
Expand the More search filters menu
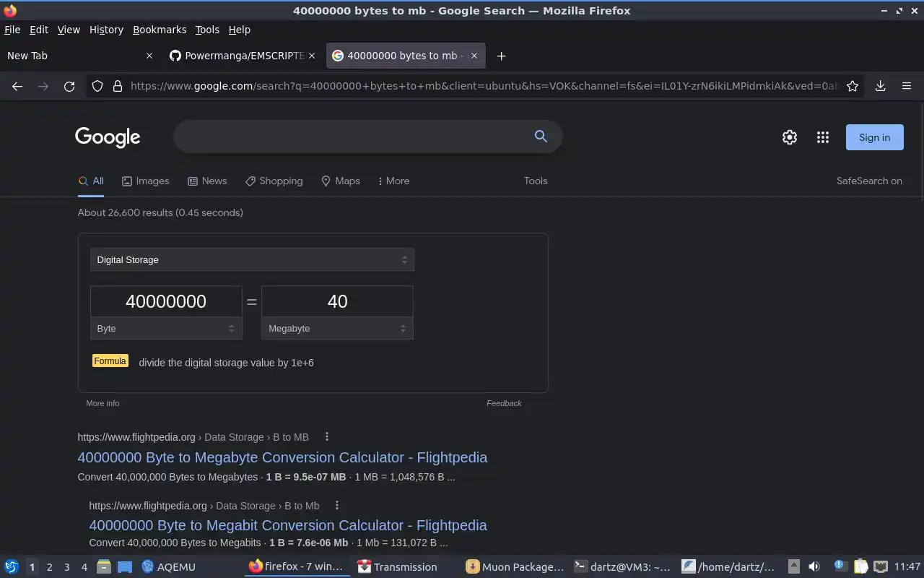(393, 181)
